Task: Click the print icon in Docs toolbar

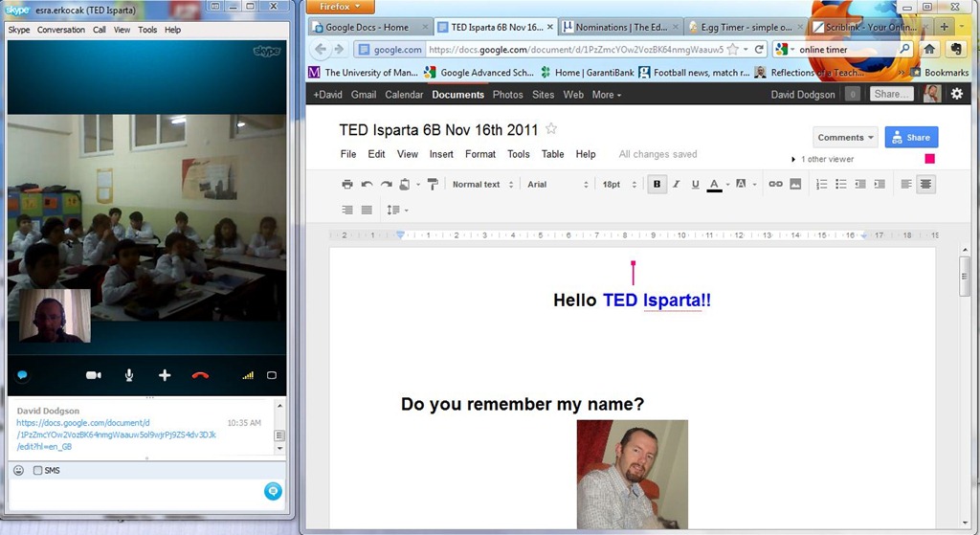Action: (x=346, y=184)
